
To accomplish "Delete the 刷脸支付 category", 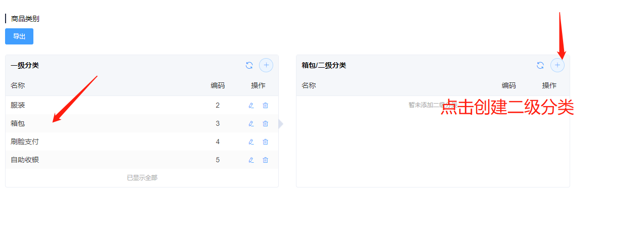I will click(x=265, y=142).
